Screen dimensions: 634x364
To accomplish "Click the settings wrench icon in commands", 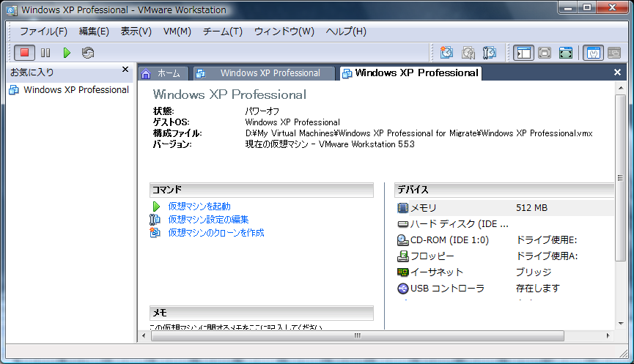I will 155,220.
